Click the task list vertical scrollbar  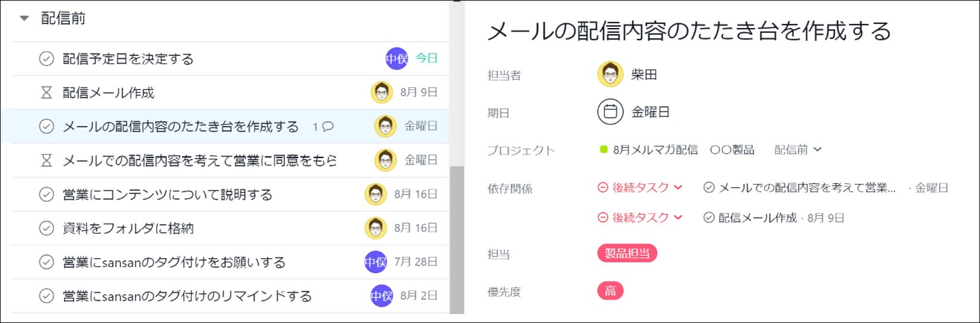point(457,238)
